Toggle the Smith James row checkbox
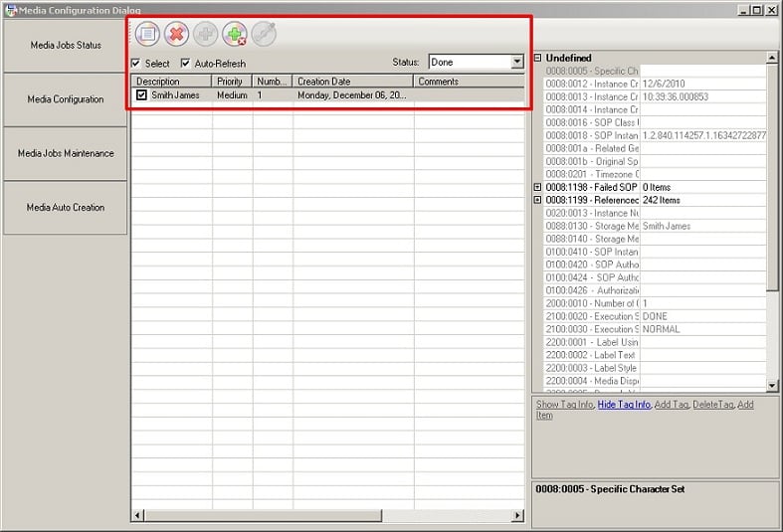 (x=141, y=95)
